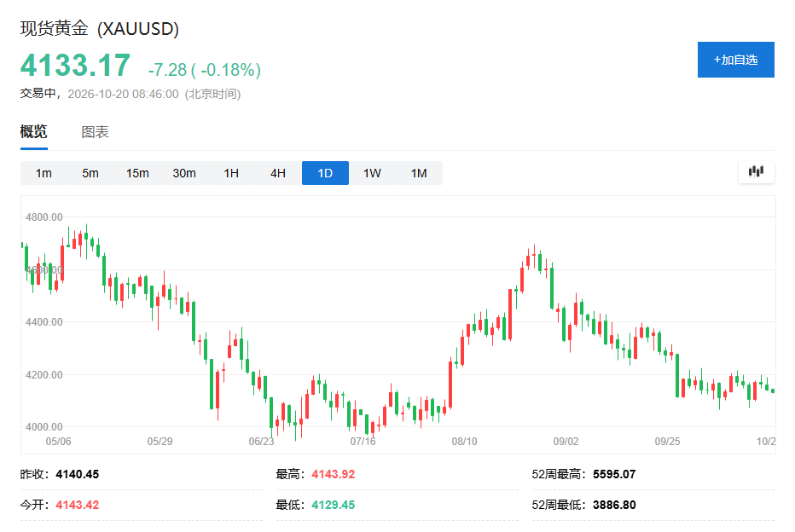The height and width of the screenshot is (532, 795).
Task: Click the 4400.00 y-axis label
Action: point(44,321)
